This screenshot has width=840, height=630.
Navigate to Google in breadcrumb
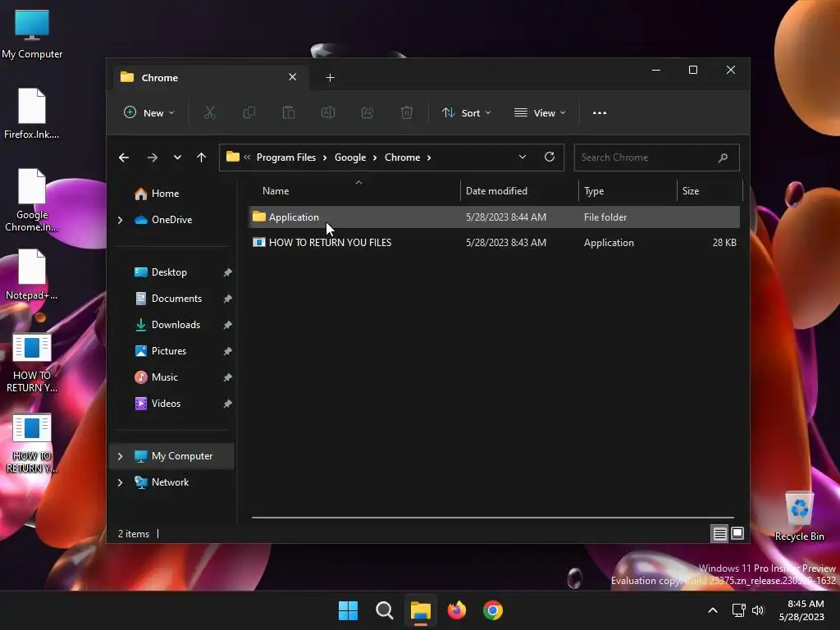350,157
